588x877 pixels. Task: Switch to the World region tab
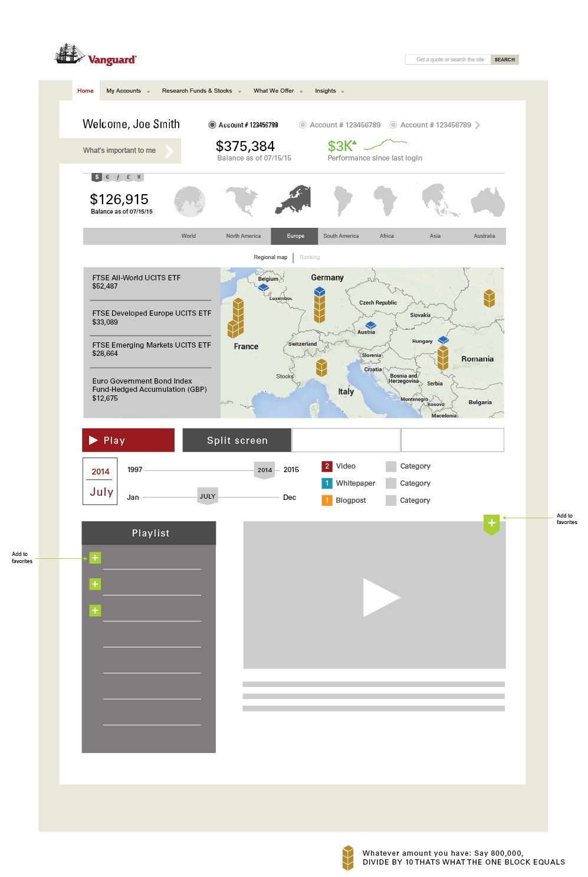pos(189,236)
